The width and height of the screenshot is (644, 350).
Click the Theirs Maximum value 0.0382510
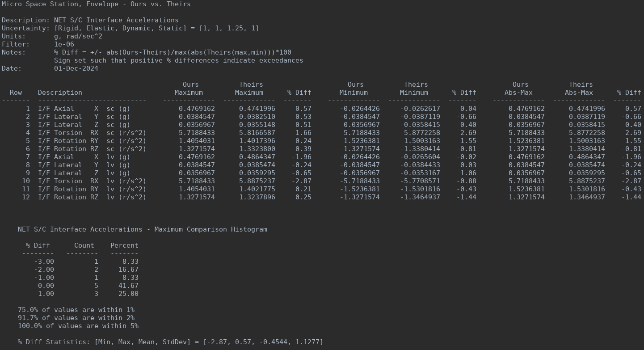click(x=257, y=117)
